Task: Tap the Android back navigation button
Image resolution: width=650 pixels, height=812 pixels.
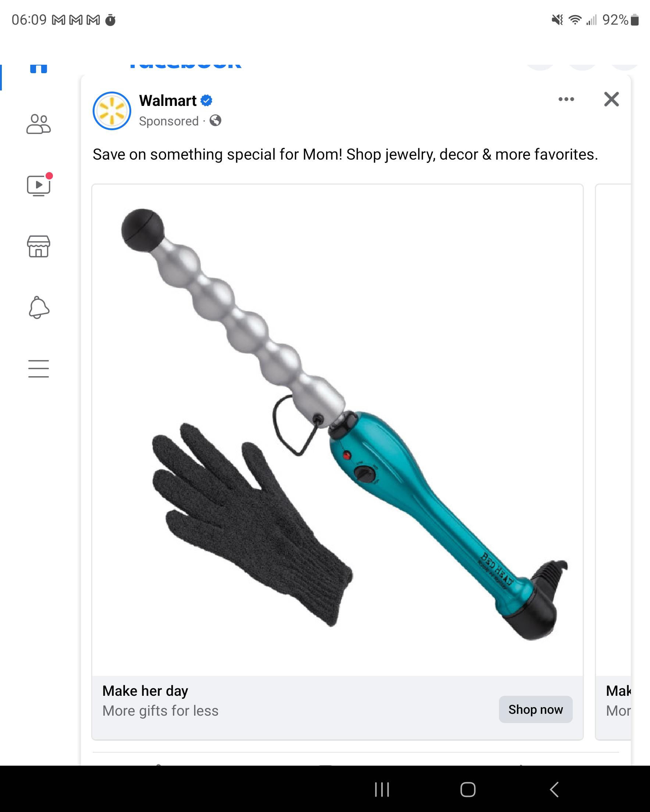Action: pos(554,790)
